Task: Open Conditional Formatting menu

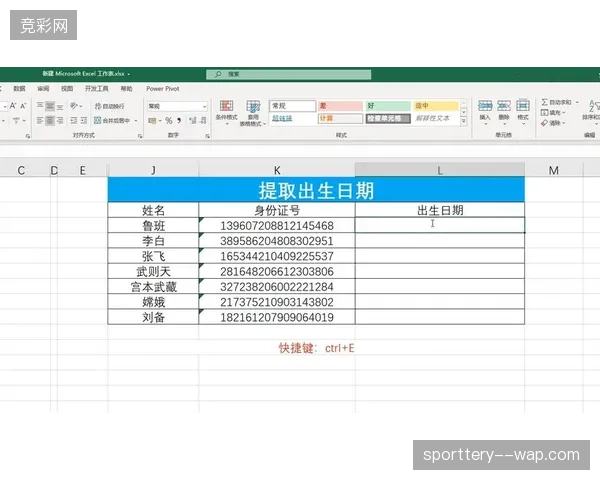Action: [x=227, y=111]
